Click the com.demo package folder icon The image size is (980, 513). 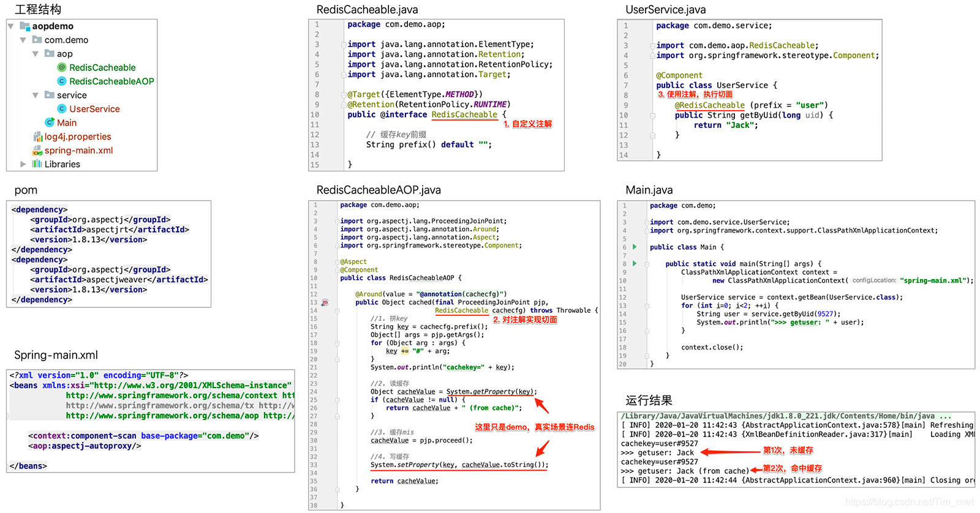tap(37, 40)
